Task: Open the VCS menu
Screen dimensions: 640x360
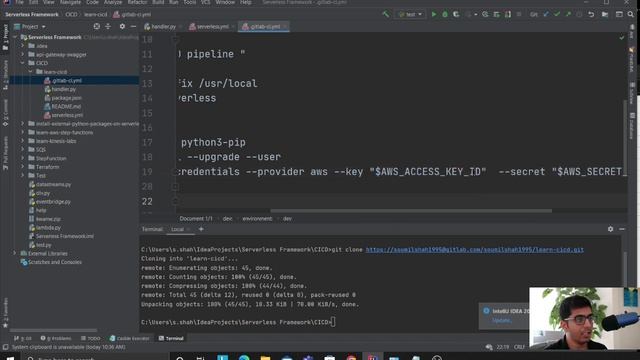Action: pyautogui.click(x=205, y=2)
